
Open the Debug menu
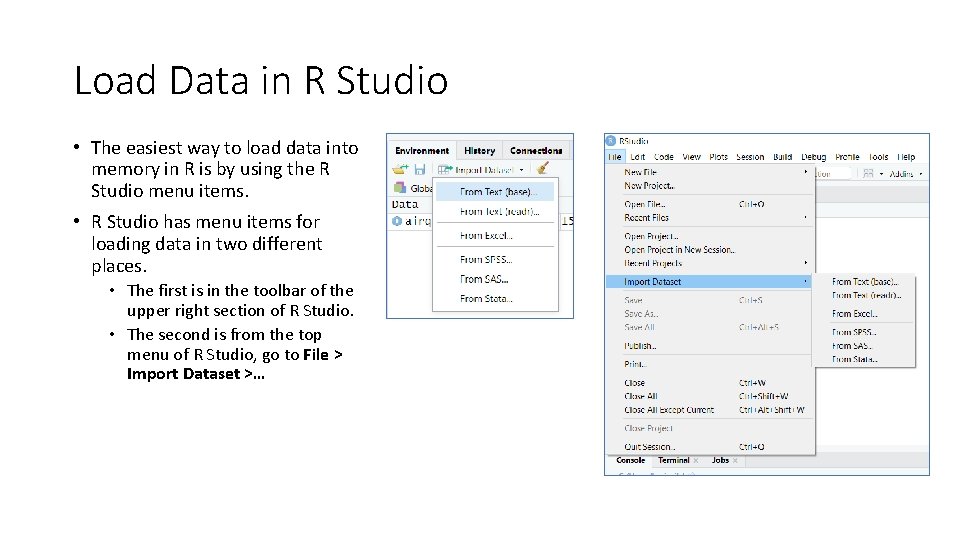pyautogui.click(x=814, y=157)
